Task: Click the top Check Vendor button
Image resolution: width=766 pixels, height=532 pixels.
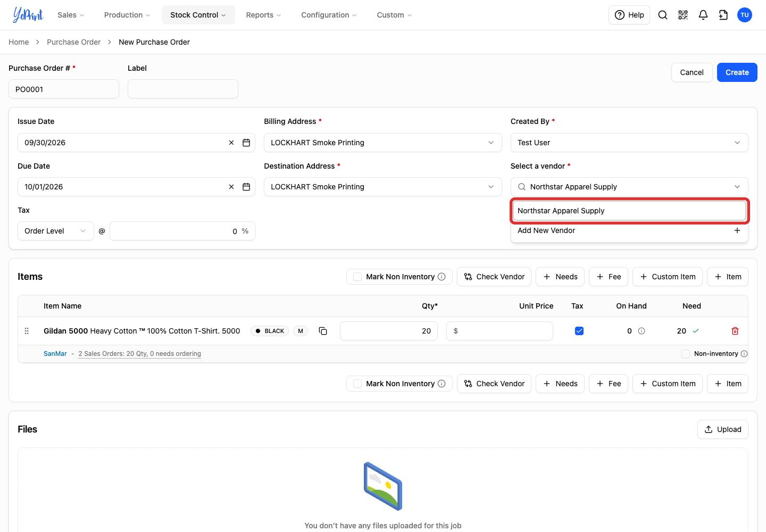Action: tap(494, 277)
